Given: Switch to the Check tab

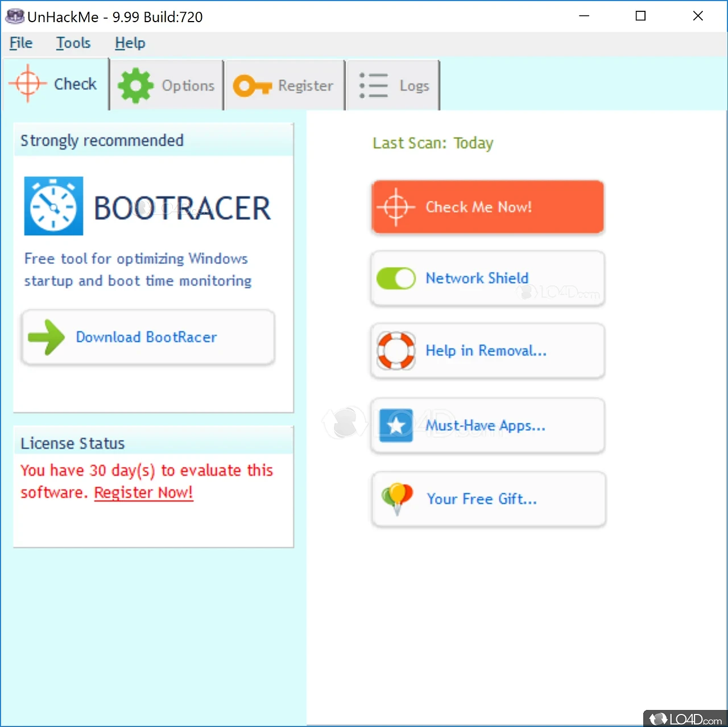Looking at the screenshot, I should (x=55, y=84).
